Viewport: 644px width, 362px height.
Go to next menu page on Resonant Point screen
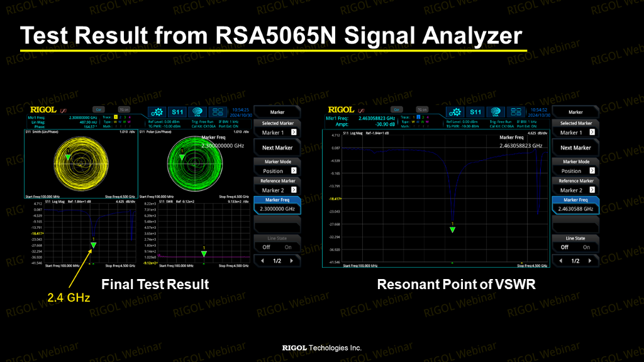pyautogui.click(x=590, y=261)
